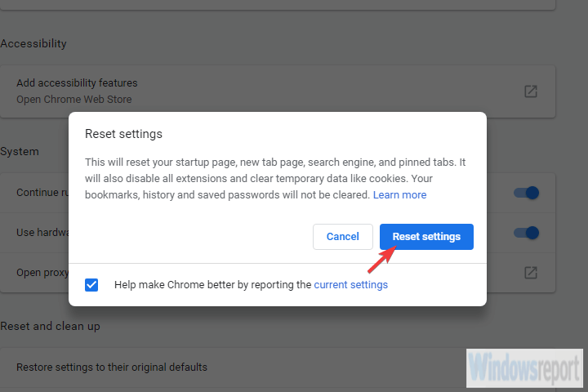Open Chrome Web Store external link icon
Image resolution: width=588 pixels, height=392 pixels.
531,91
